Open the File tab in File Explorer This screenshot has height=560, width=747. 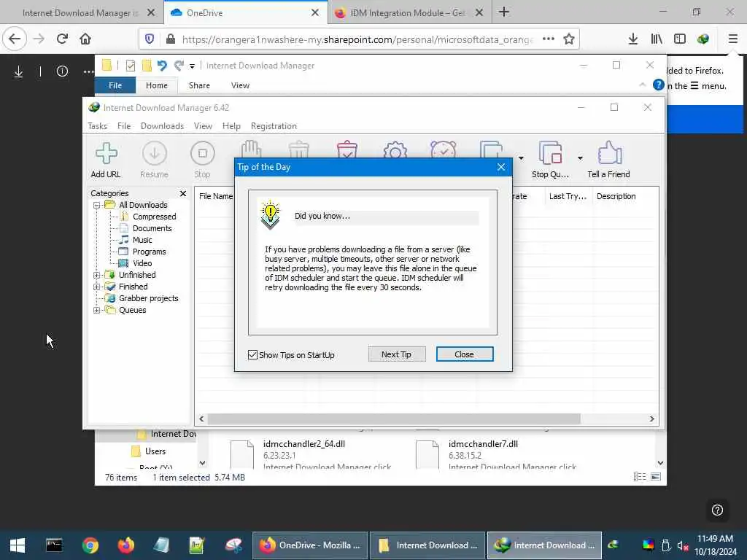[115, 85]
